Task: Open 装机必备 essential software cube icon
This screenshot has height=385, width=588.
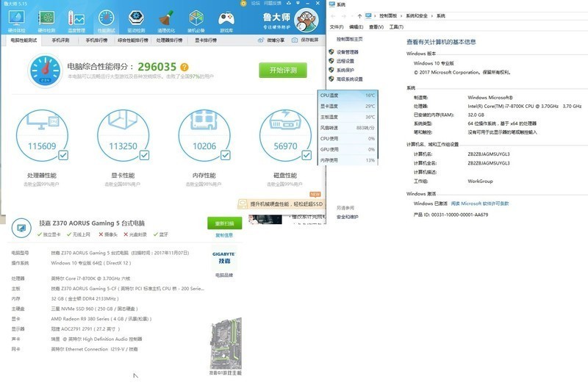Action: click(196, 21)
